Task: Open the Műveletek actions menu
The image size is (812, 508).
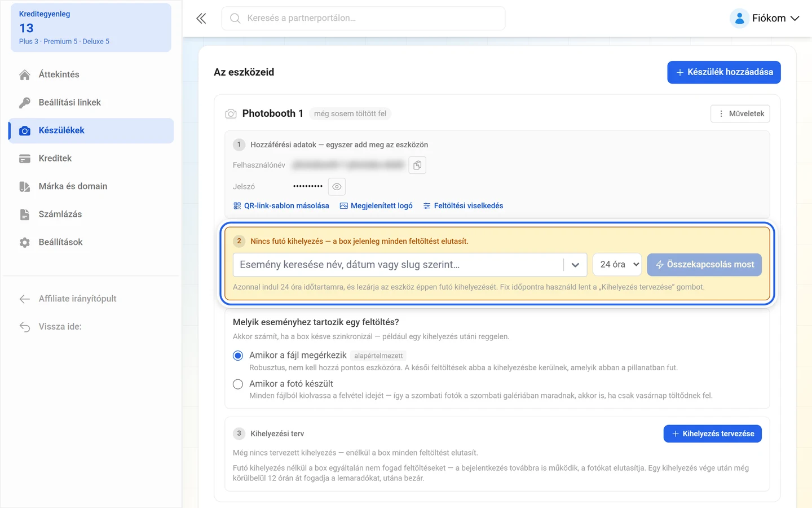Action: 740,114
